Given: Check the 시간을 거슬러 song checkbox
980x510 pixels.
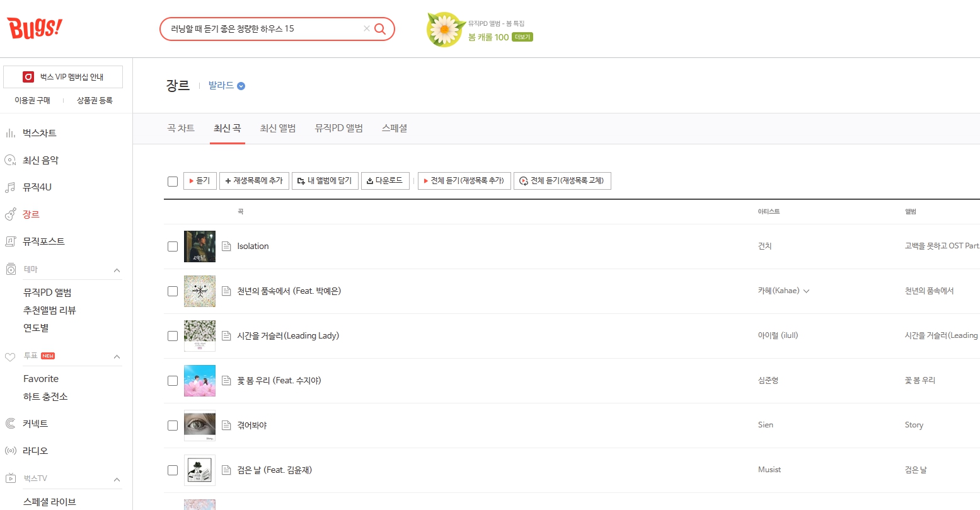Looking at the screenshot, I should (173, 336).
